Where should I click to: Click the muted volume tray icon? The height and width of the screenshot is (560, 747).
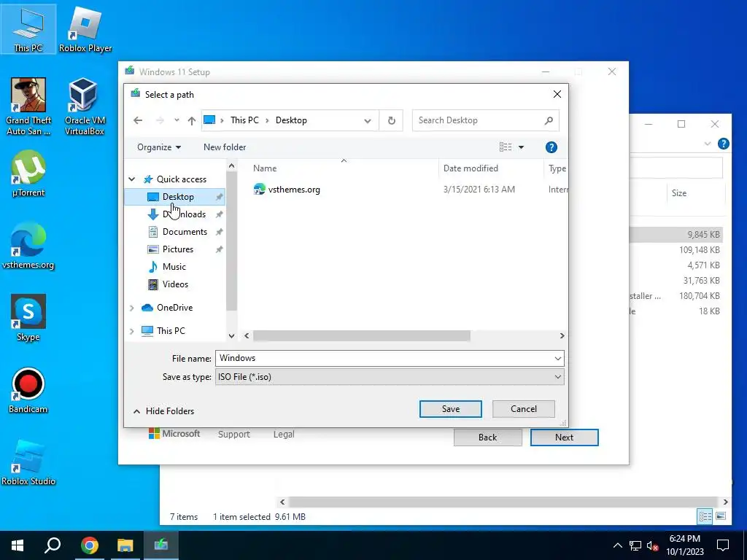click(x=652, y=545)
